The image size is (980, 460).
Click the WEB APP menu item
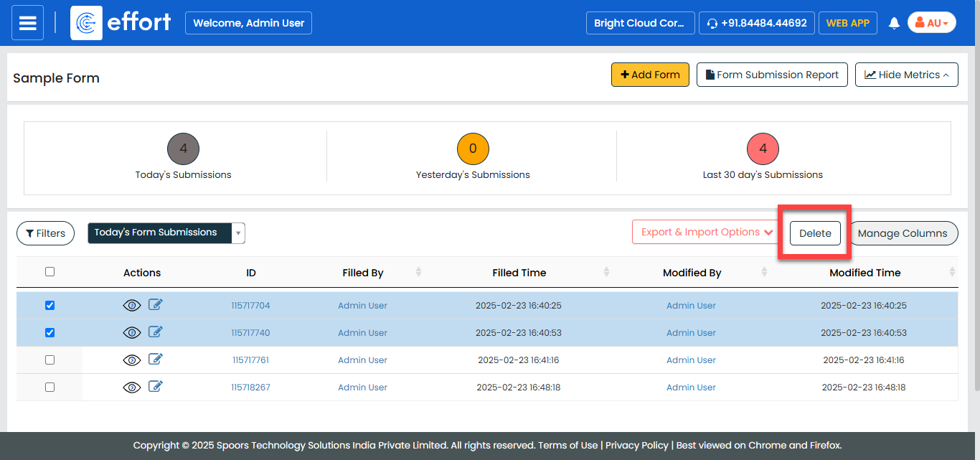847,23
